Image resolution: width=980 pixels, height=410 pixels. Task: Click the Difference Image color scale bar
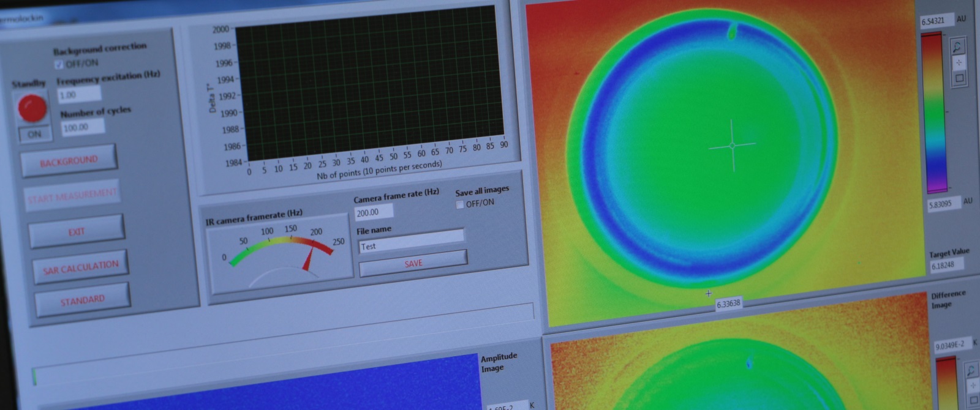[947, 384]
